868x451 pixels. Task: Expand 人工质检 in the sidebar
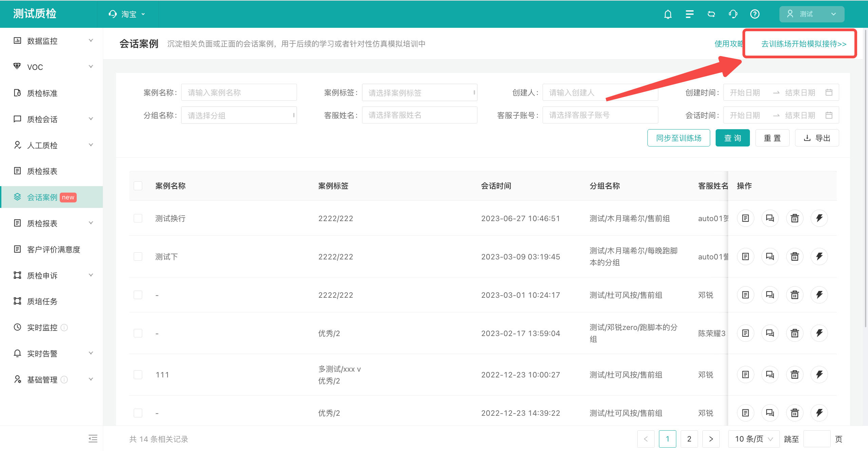(x=52, y=145)
